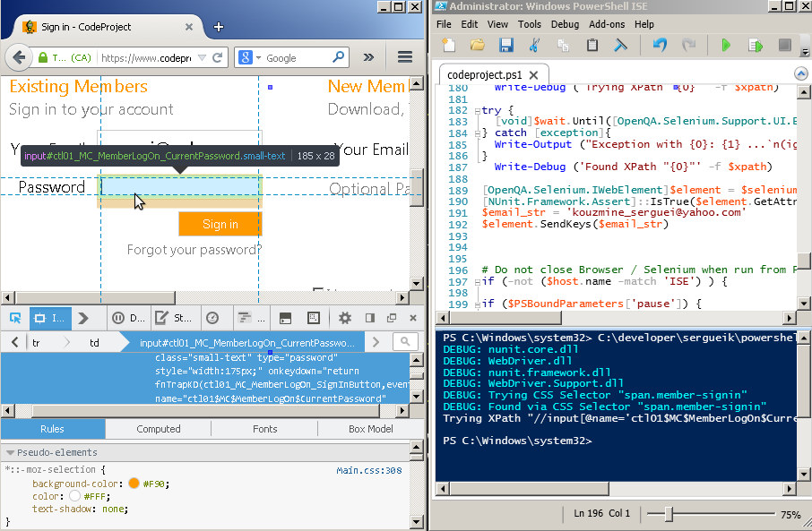Collapse the ISE script pane chevron
This screenshot has height=531, width=812.
800,74
